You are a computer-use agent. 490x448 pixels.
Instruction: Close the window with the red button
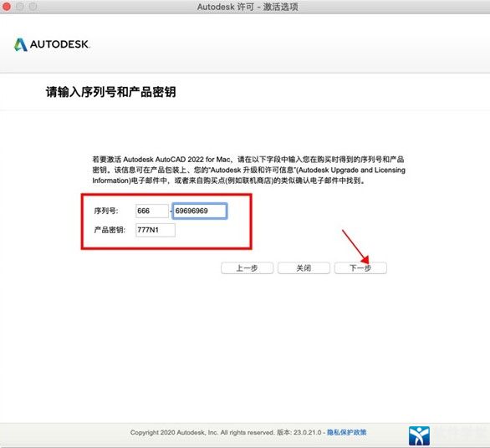[x=6, y=6]
